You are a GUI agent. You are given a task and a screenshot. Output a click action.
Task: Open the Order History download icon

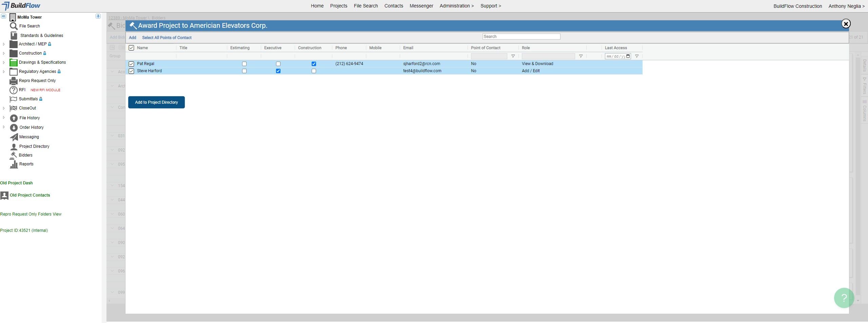pyautogui.click(x=14, y=127)
